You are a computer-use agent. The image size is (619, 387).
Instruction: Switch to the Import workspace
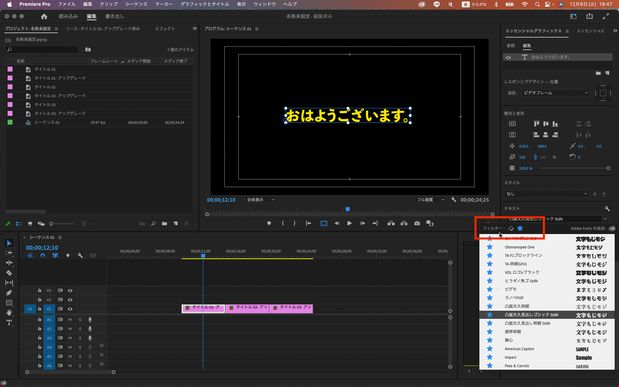[68, 16]
